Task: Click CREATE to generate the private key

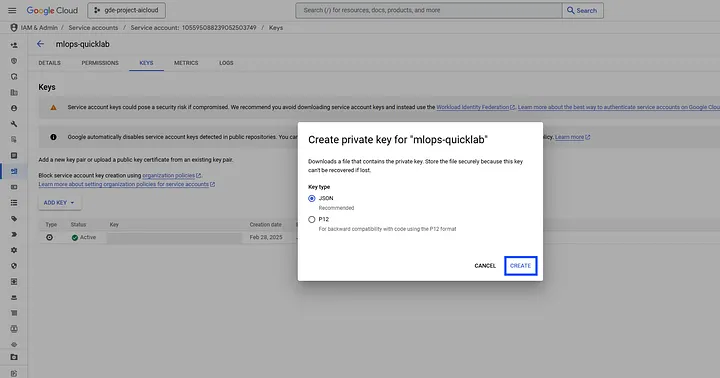Action: 520,266
